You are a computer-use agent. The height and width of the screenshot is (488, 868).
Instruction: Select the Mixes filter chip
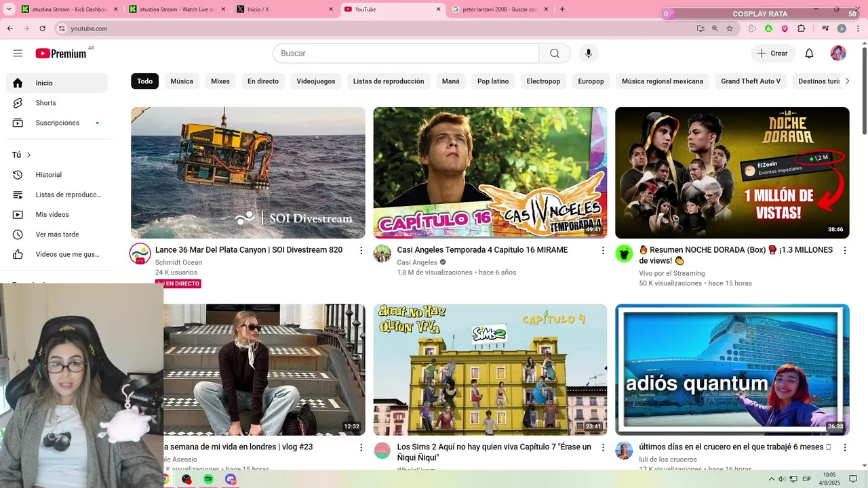[x=220, y=81]
